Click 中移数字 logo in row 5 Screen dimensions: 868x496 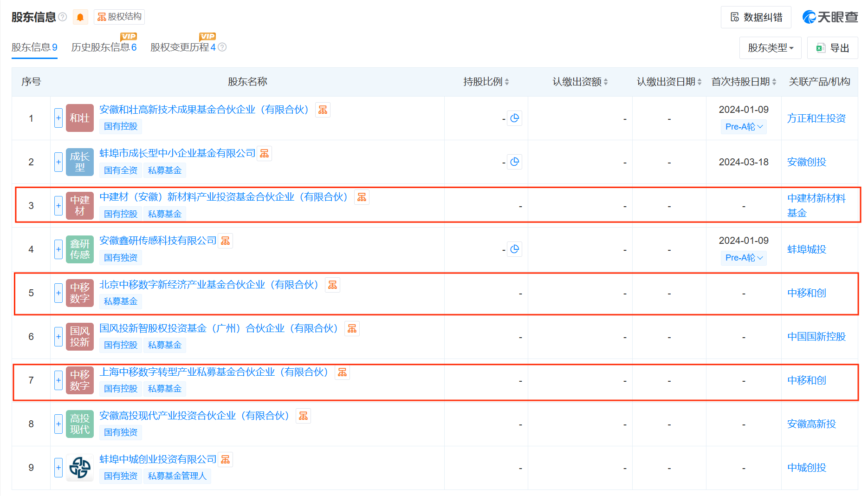coord(80,293)
